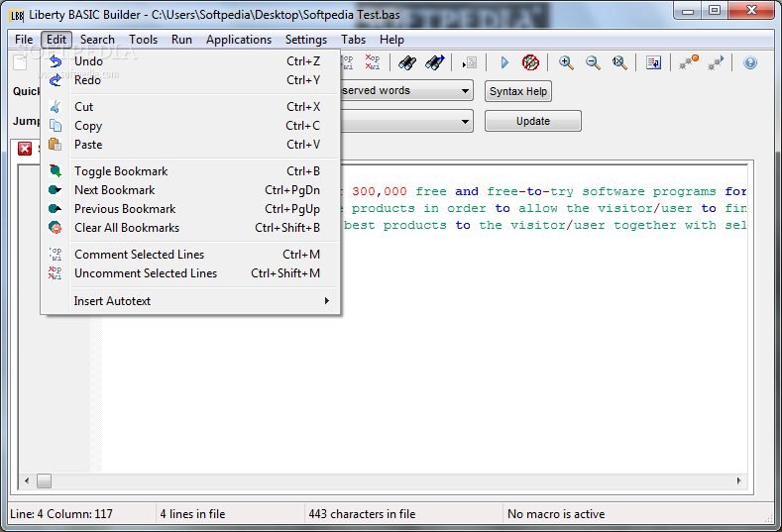
Task: Close the open Edit menu
Action: (56, 40)
